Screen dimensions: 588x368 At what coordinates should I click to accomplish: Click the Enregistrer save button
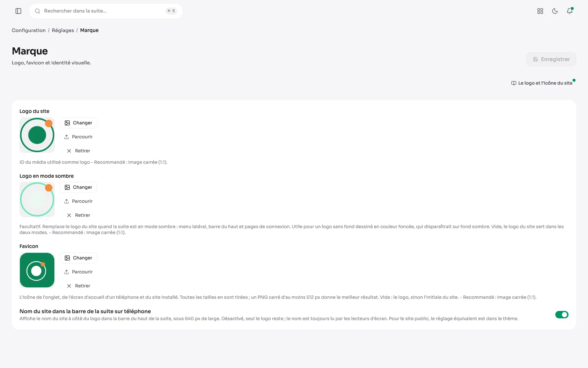[551, 59]
